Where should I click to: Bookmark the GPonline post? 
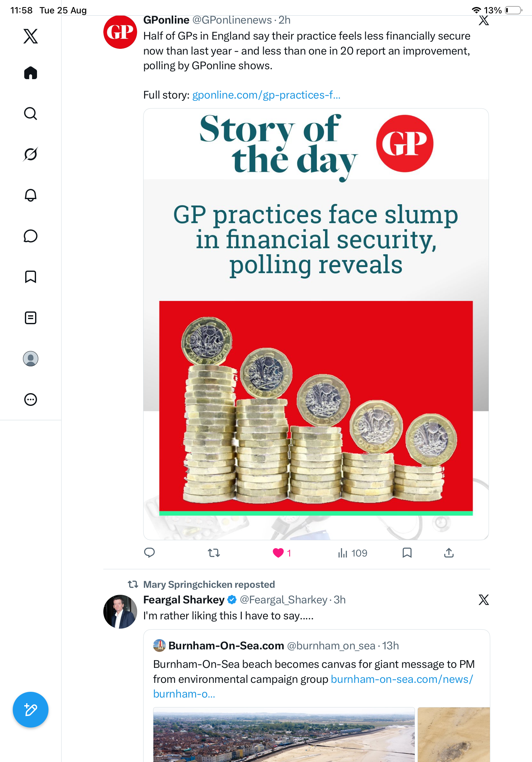tap(407, 553)
